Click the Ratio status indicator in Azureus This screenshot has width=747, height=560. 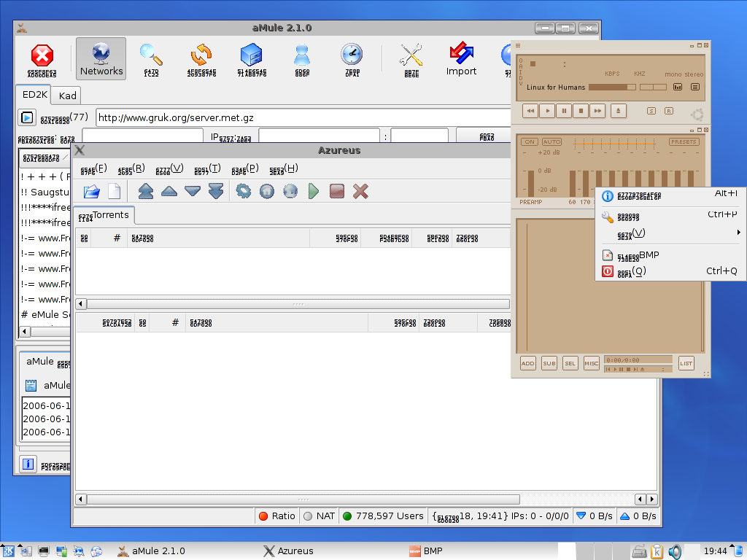[x=277, y=516]
